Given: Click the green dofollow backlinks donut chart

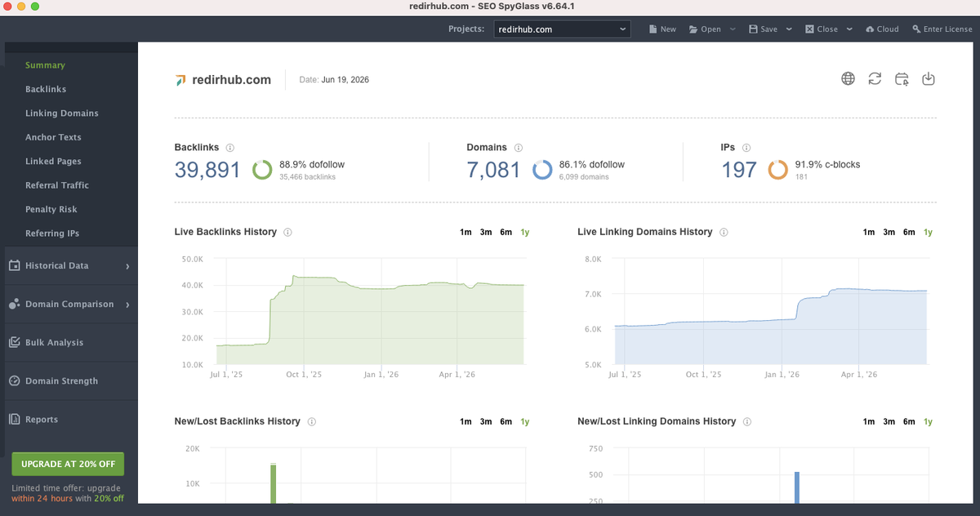Looking at the screenshot, I should [x=262, y=170].
